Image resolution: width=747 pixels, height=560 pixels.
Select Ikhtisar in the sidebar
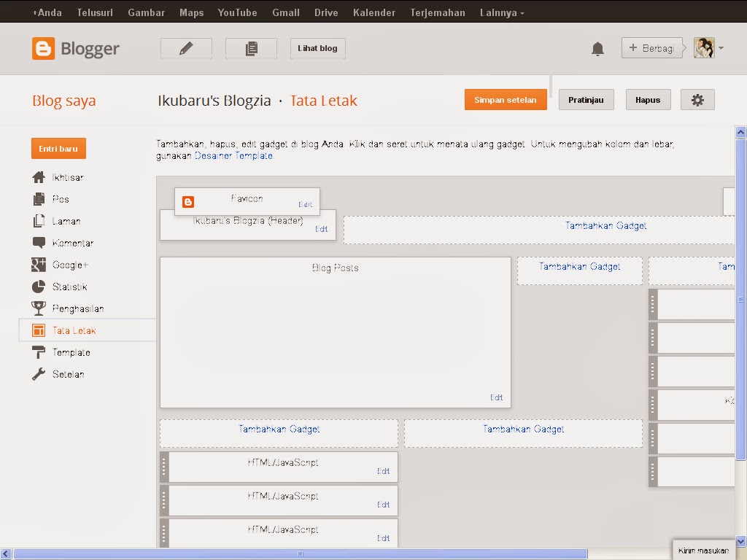tap(68, 177)
